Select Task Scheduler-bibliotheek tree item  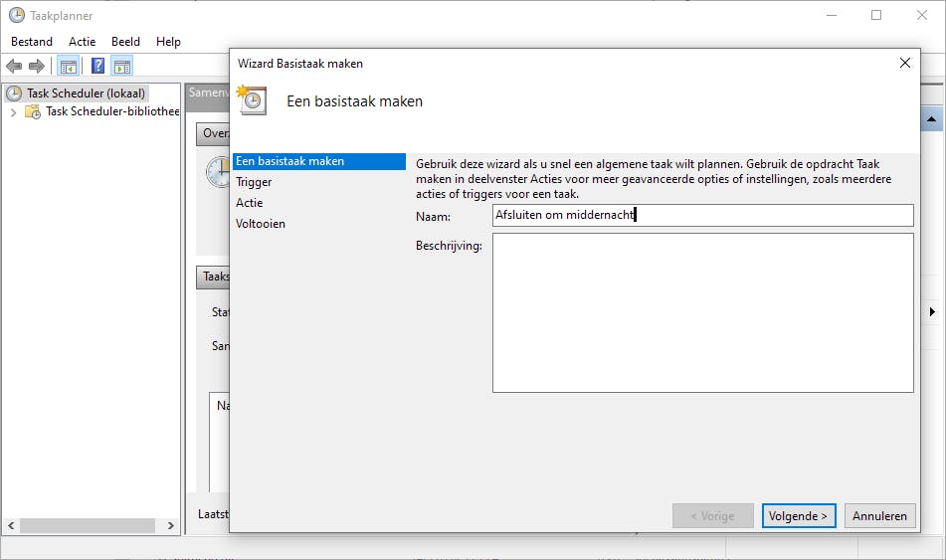coord(112,111)
